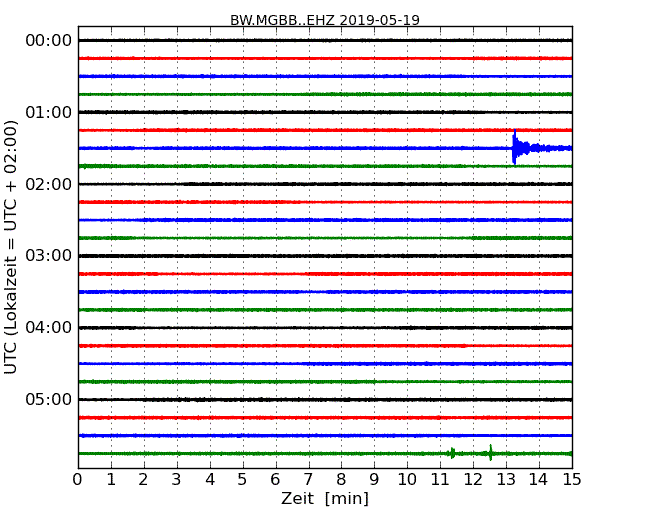Viewport: 650px width, 520px height.
Task: Select the "02:00" time tick label
Action: [x=49, y=184]
